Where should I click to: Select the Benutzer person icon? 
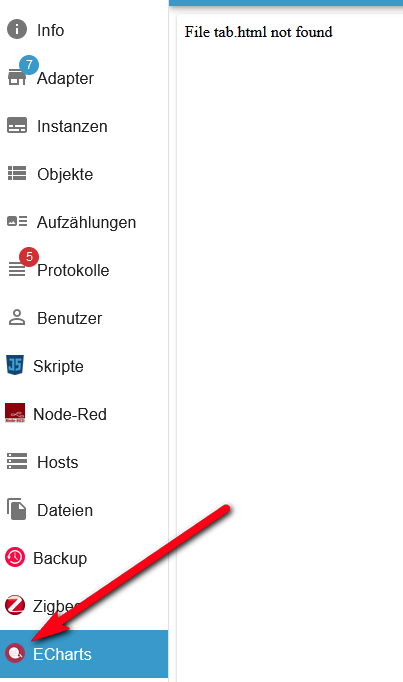click(17, 318)
